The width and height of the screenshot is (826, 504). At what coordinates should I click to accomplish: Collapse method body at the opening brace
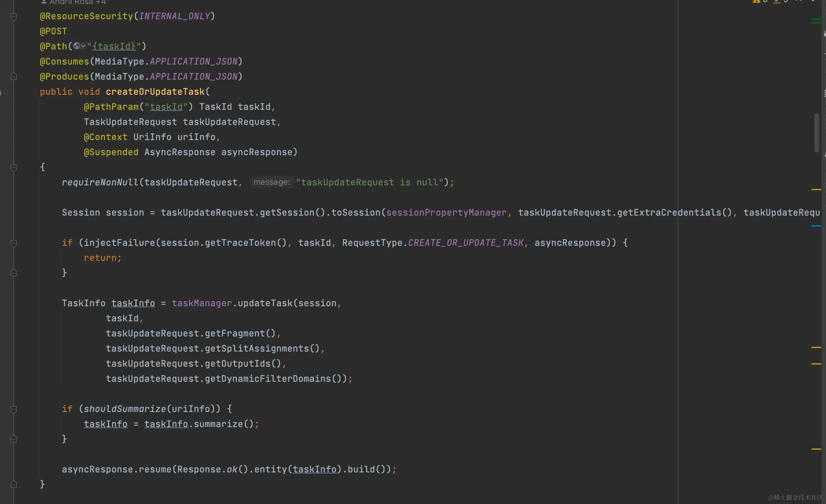point(14,168)
